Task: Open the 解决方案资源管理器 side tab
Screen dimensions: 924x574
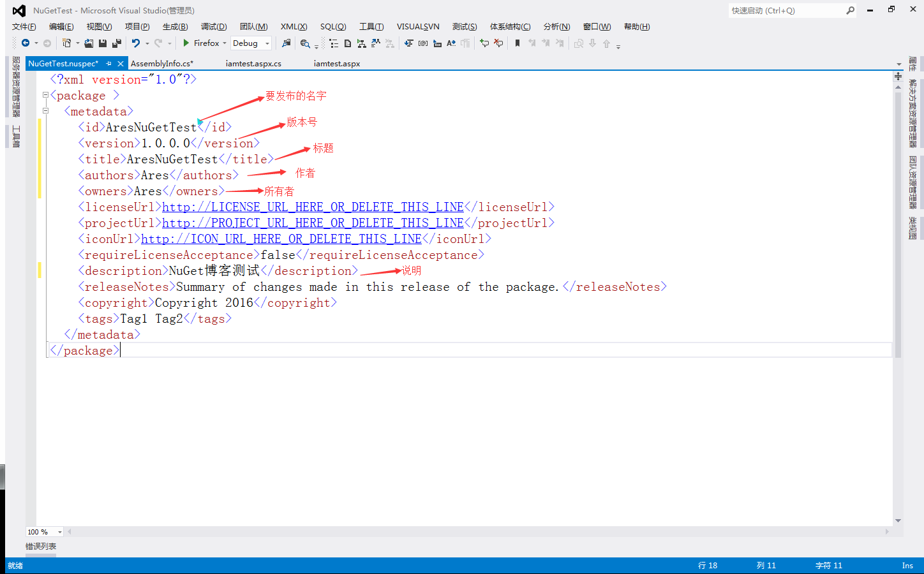Action: click(x=913, y=113)
